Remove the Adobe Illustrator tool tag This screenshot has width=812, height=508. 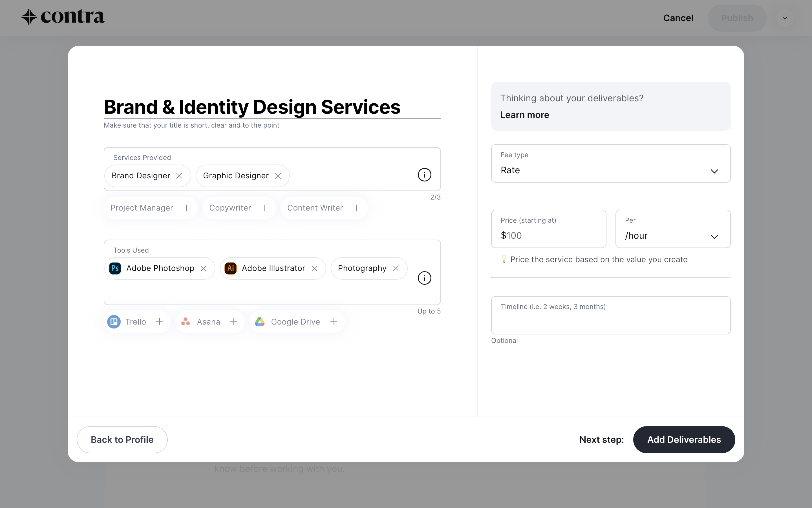click(314, 268)
